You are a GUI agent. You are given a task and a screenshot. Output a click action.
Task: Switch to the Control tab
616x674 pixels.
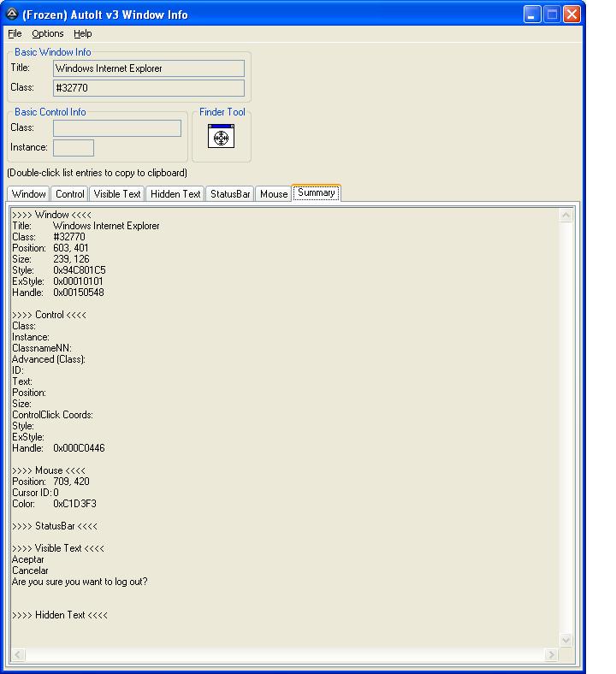coord(70,194)
